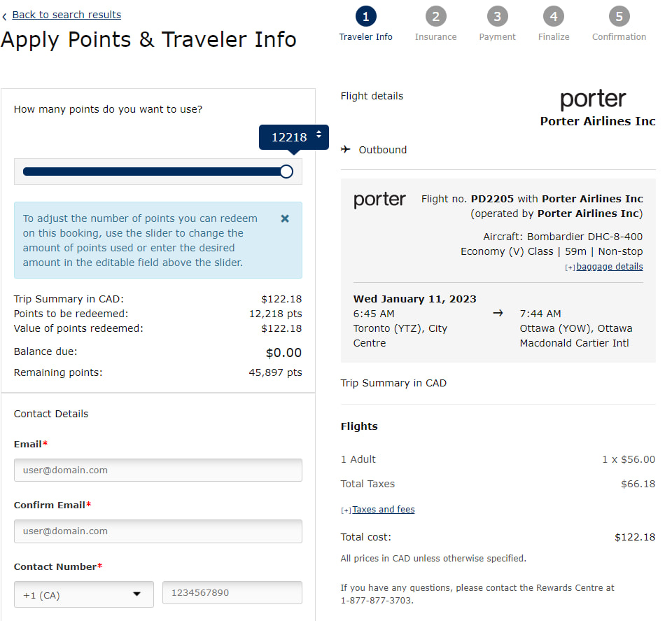
Task: Click the Traveler Info step circle
Action: (365, 16)
